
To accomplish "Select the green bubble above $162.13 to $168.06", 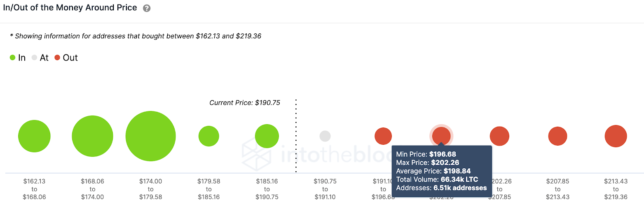I will [x=34, y=136].
